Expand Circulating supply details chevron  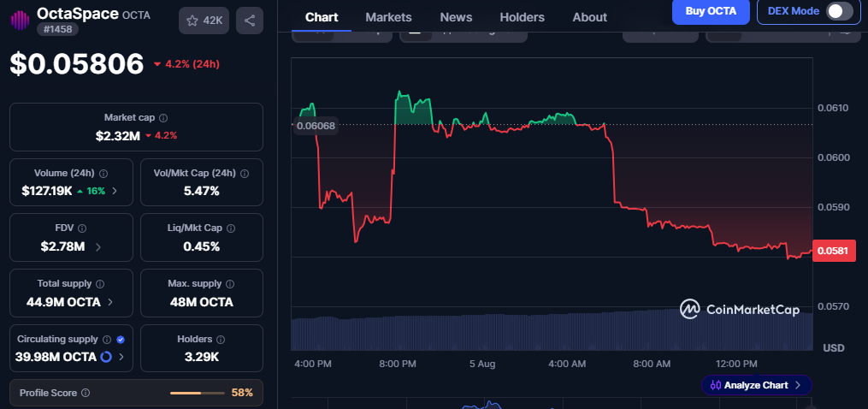click(x=121, y=357)
